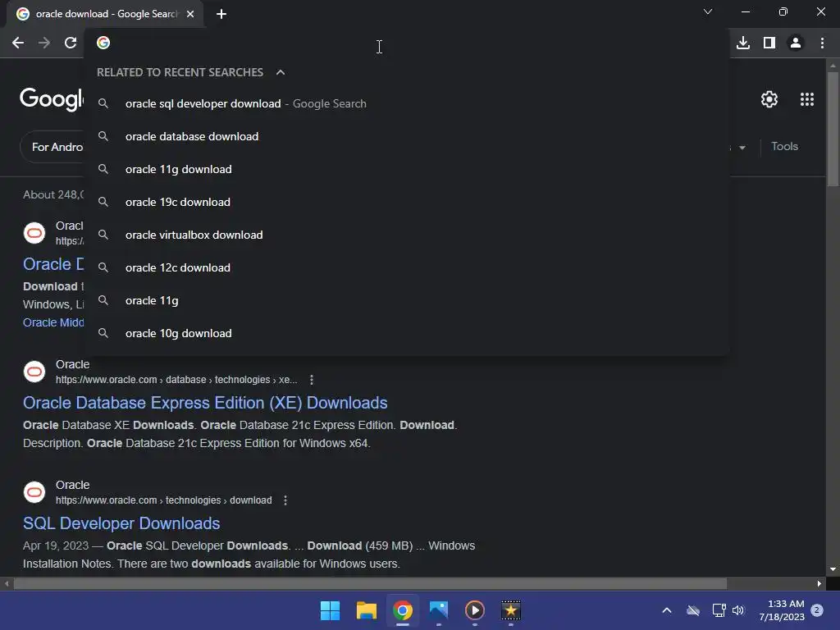Open the Chrome three-dot menu
The width and height of the screenshot is (840, 630).
tap(822, 43)
